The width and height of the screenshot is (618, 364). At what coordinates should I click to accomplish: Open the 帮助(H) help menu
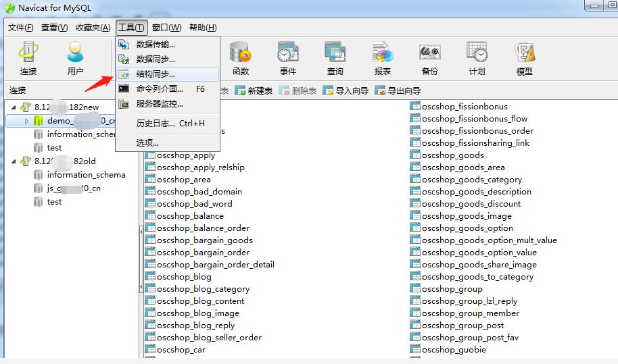[x=203, y=28]
